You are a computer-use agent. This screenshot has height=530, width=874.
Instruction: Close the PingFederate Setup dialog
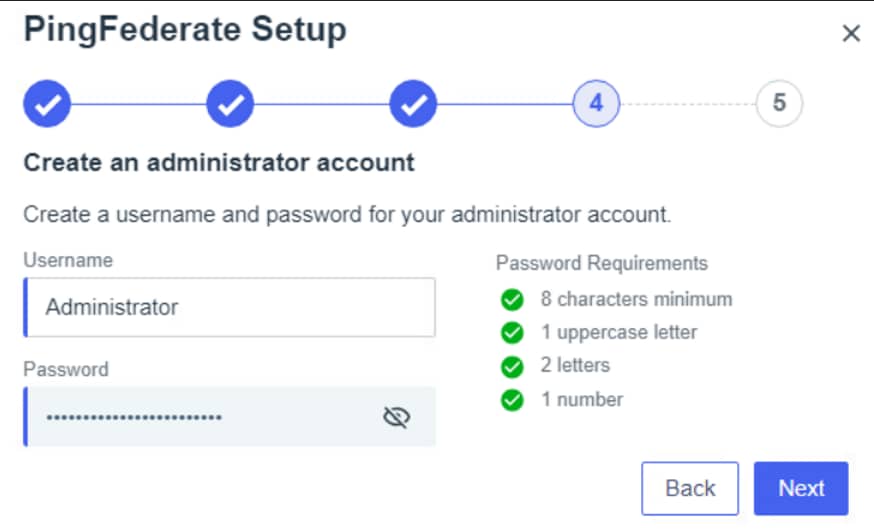[851, 34]
